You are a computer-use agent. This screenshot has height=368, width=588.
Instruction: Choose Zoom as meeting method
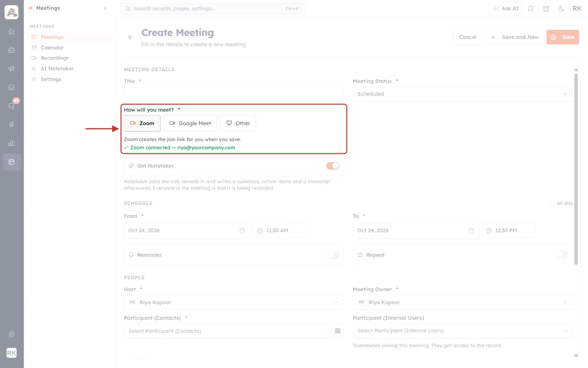pos(142,123)
